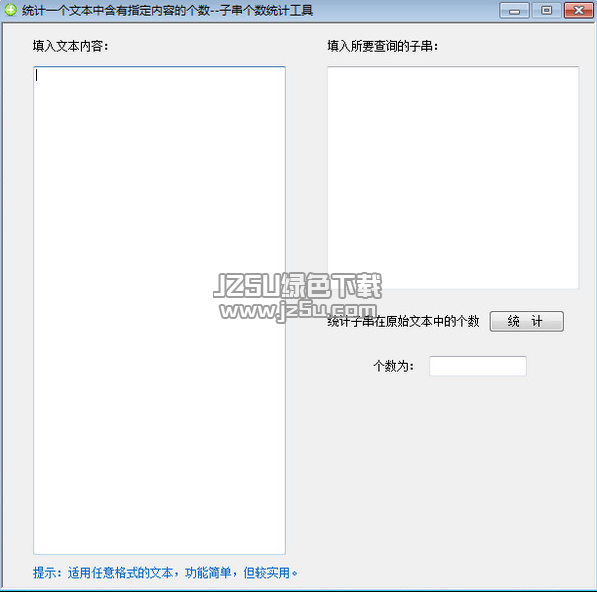Click the green app icon in title bar
597x592 pixels.
click(x=10, y=10)
